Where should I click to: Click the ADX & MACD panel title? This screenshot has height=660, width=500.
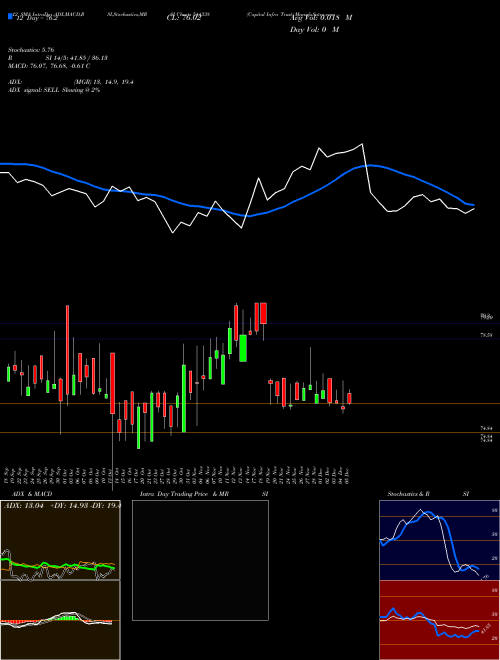click(x=32, y=494)
